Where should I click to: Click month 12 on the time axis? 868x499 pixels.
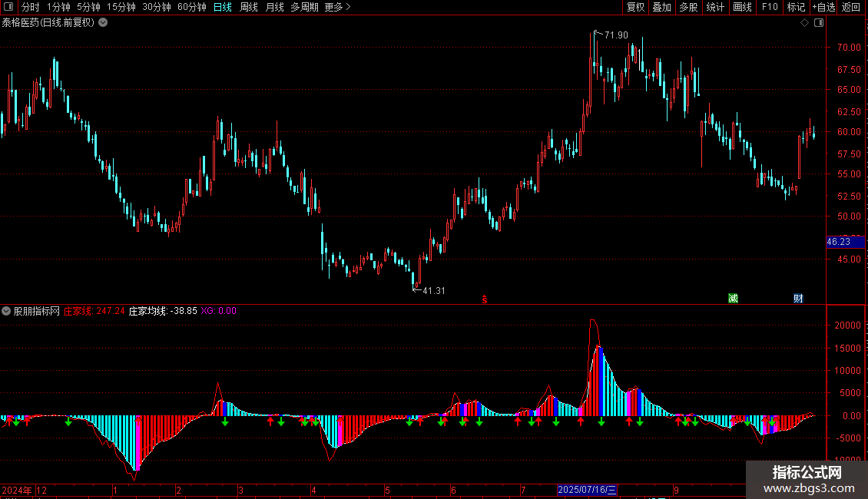click(x=41, y=490)
